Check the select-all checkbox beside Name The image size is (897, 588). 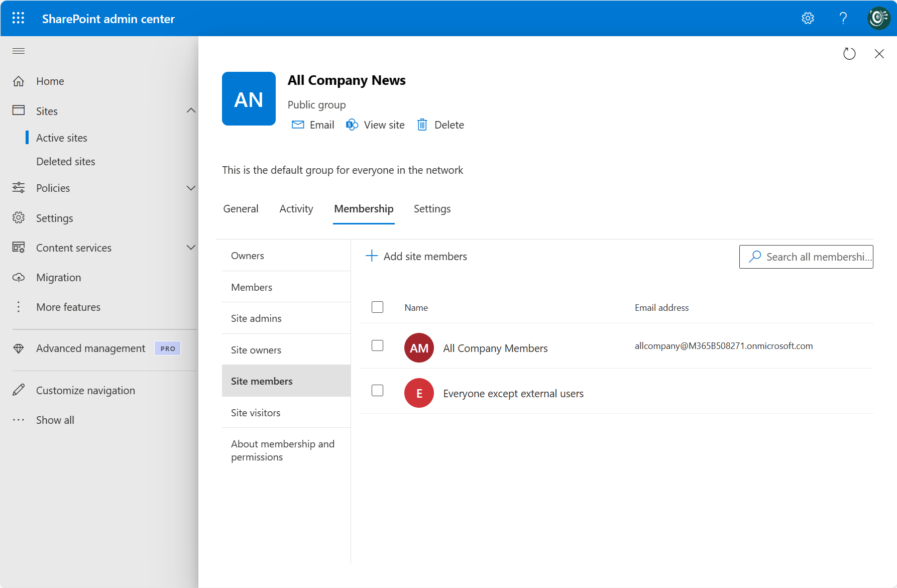(x=377, y=307)
